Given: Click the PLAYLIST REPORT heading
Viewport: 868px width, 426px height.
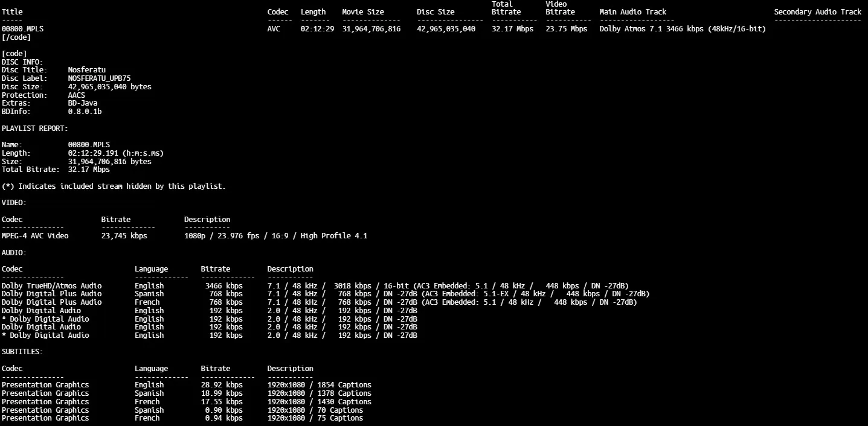Looking at the screenshot, I should (34, 129).
